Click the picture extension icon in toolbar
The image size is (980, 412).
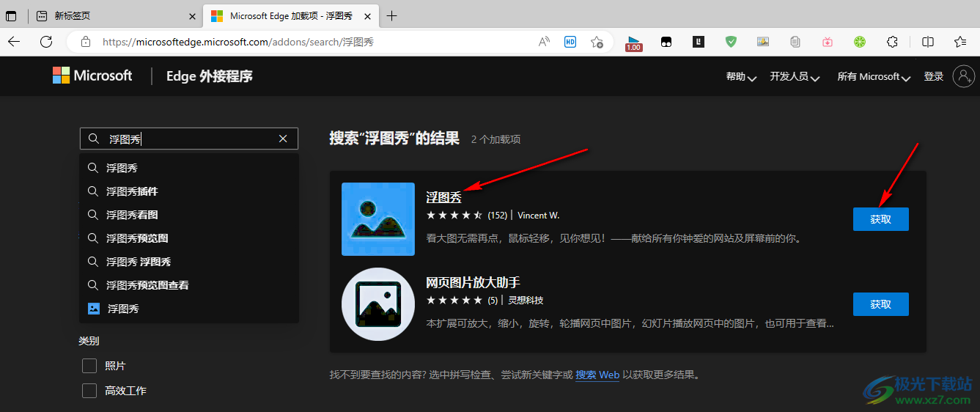(x=763, y=42)
